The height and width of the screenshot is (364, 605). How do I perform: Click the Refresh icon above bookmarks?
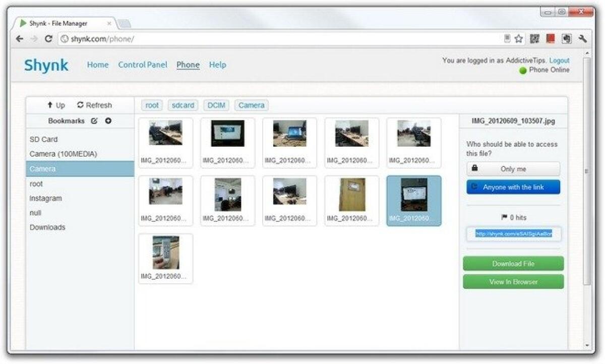click(x=80, y=105)
